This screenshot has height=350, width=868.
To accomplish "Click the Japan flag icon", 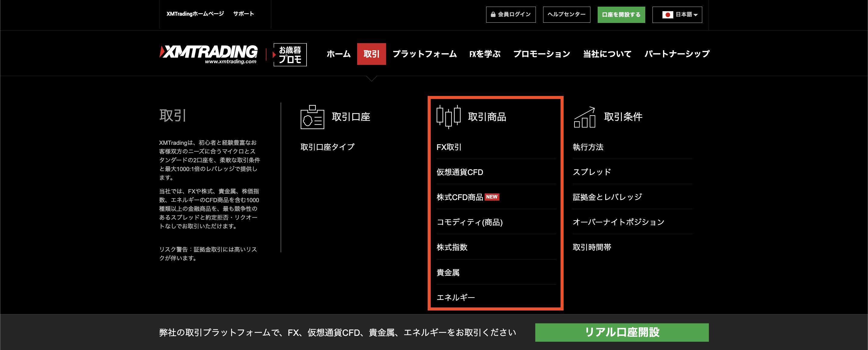I will [667, 15].
